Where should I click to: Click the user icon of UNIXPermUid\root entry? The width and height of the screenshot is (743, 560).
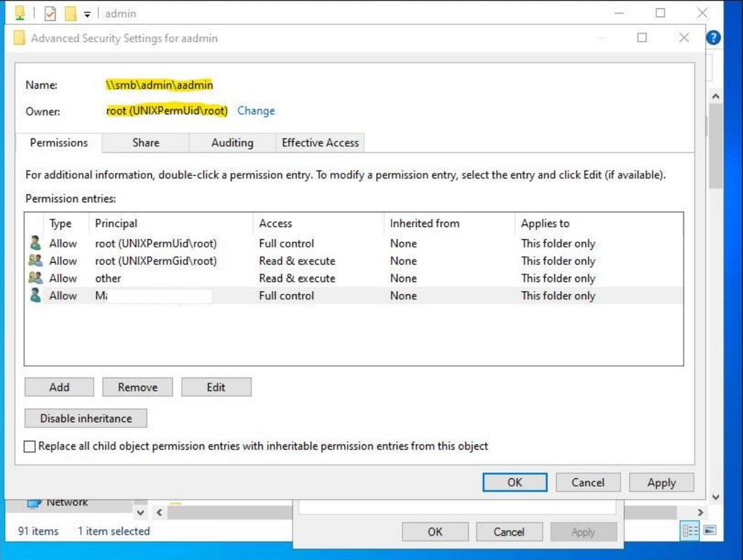pos(35,243)
